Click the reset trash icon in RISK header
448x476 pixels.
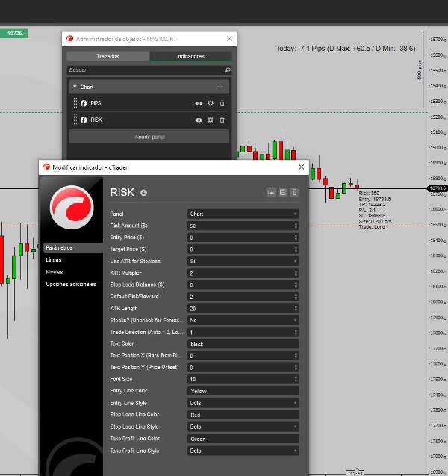point(294,192)
